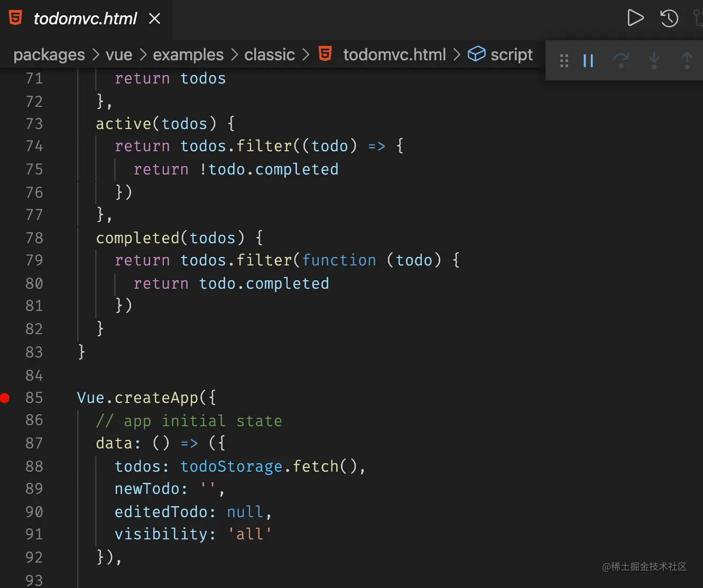Click the HTML5 icon in the breadcrumb
The width and height of the screenshot is (703, 588).
(x=325, y=54)
